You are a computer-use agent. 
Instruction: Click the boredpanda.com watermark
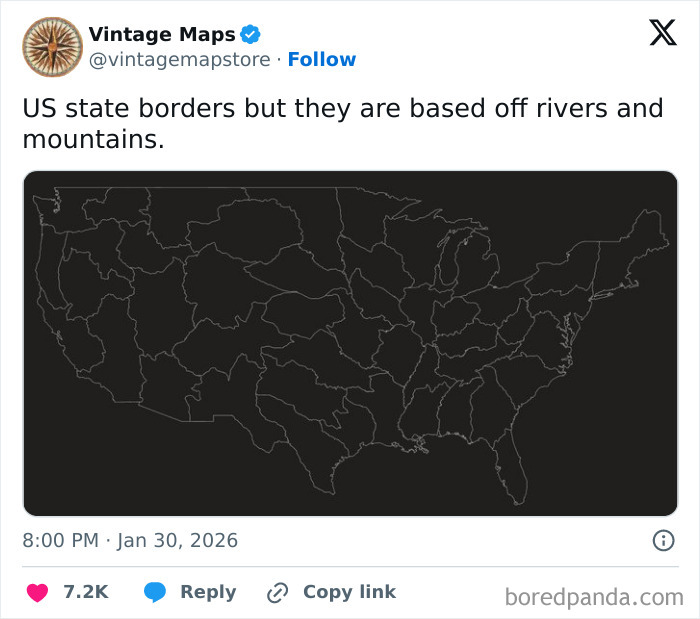click(x=594, y=597)
